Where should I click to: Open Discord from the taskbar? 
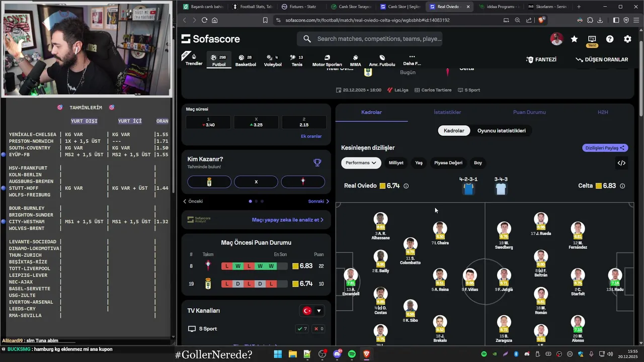pyautogui.click(x=337, y=354)
